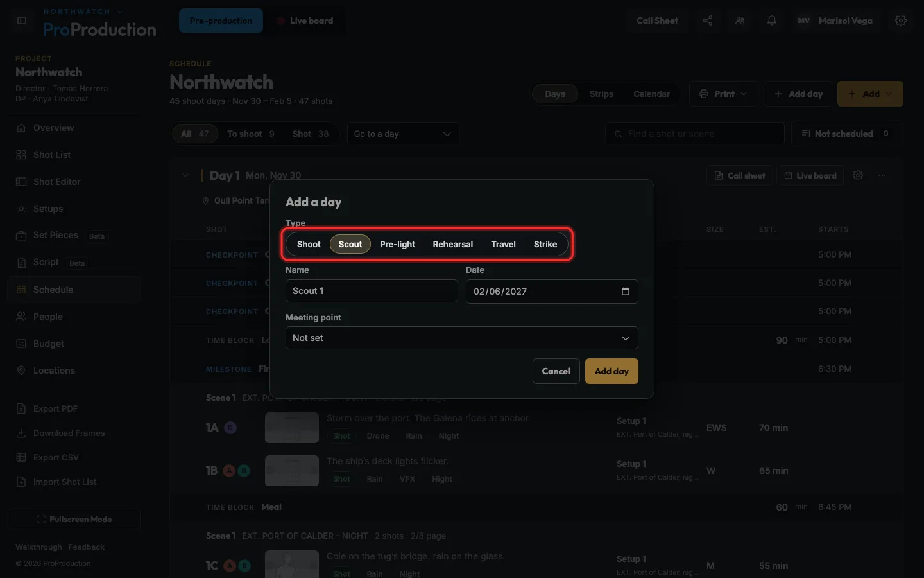Screen dimensions: 924x578
Task: Pick the Strike day type
Action: pos(545,244)
